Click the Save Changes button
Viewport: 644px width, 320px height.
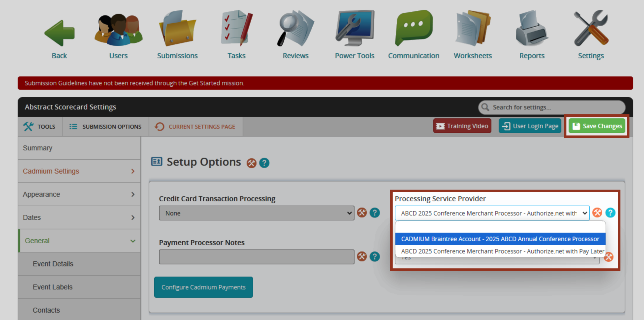[x=597, y=126]
